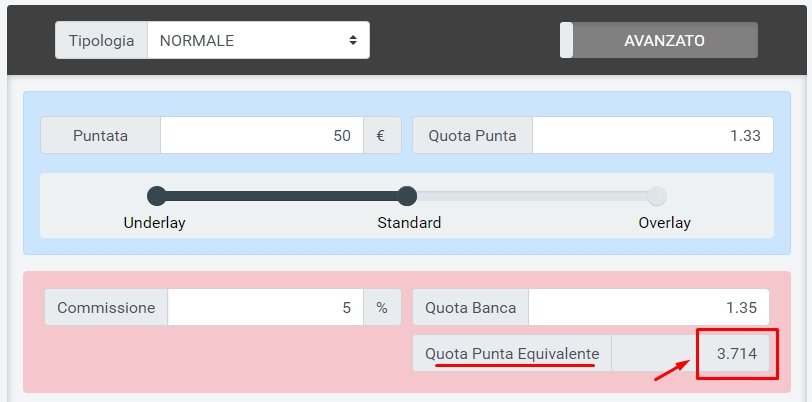Click the Puntata amount field showing 50

pyautogui.click(x=260, y=136)
